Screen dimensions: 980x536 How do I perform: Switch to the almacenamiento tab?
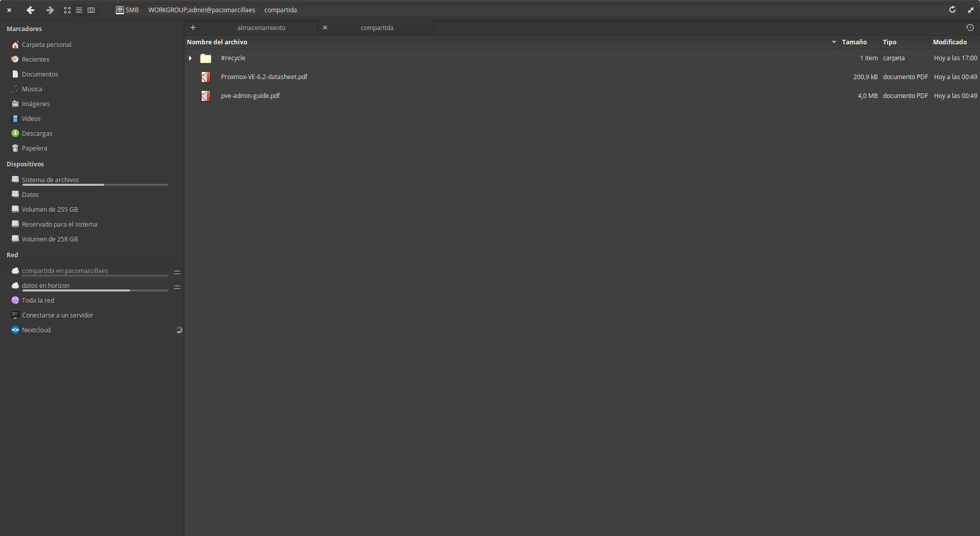[x=261, y=28]
